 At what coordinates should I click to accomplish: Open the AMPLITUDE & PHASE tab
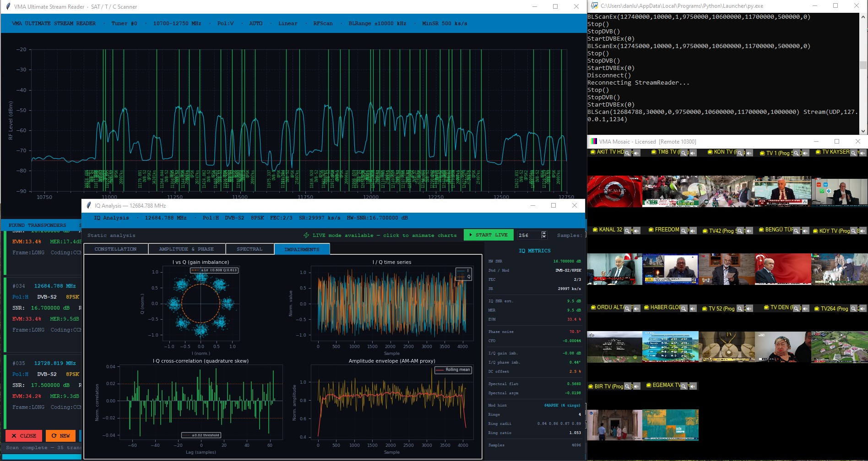point(186,249)
